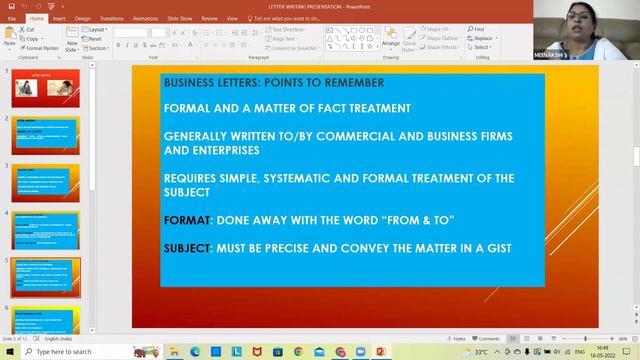
Task: Redo the last action in Quick Access
Action: pos(38,7)
